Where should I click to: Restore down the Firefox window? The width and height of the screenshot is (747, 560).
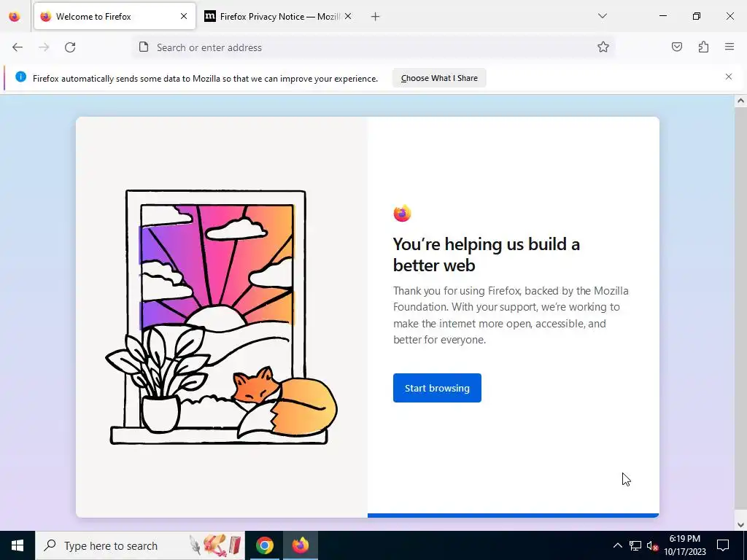697,16
